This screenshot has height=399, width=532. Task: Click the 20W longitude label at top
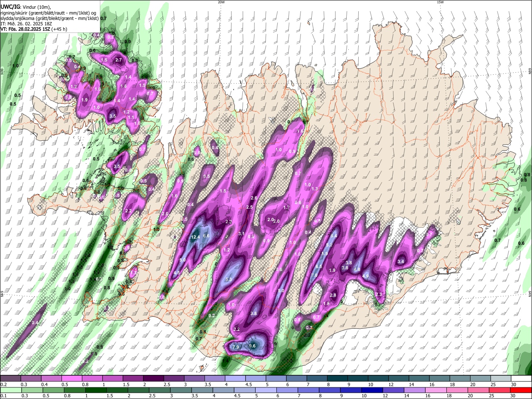point(222,2)
